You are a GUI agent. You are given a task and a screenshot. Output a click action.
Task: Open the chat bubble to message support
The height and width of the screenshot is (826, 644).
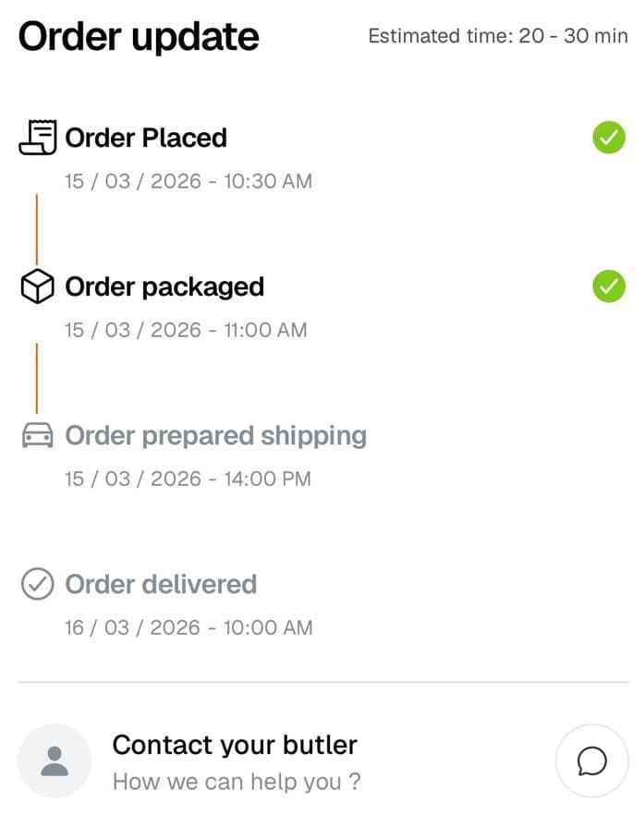[x=591, y=760]
